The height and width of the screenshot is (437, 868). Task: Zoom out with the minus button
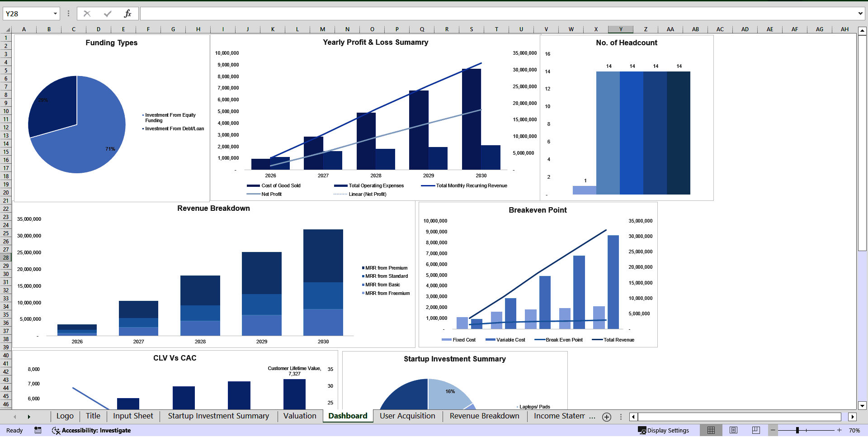point(773,430)
